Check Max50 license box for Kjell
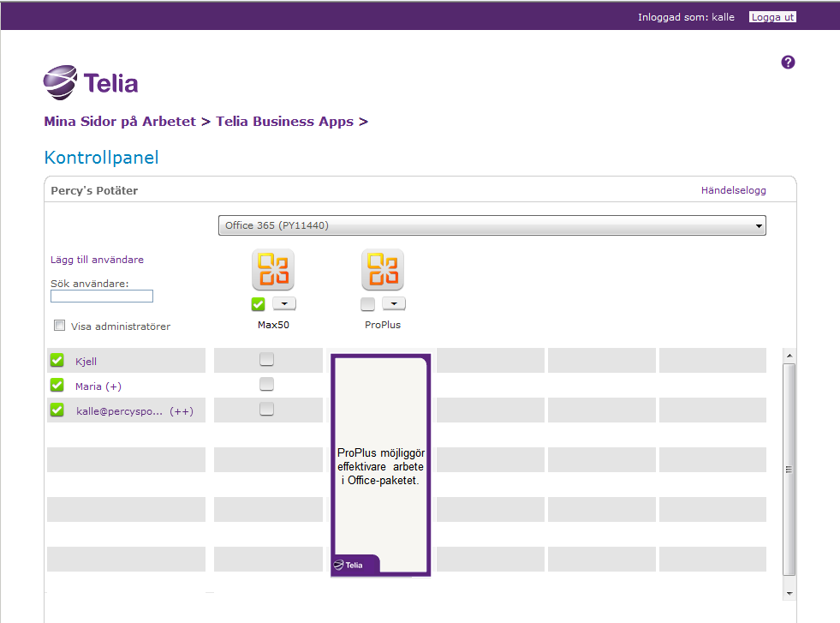 click(267, 359)
